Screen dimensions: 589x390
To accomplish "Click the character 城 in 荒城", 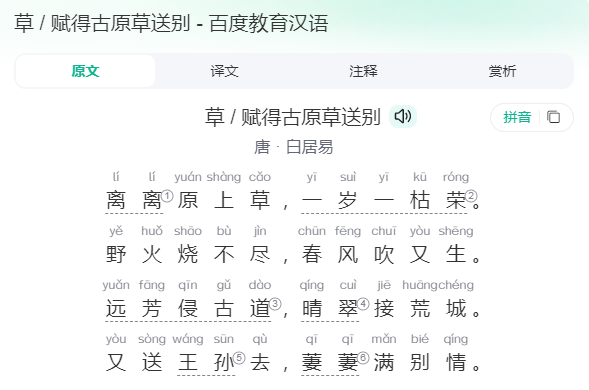I will [456, 308].
